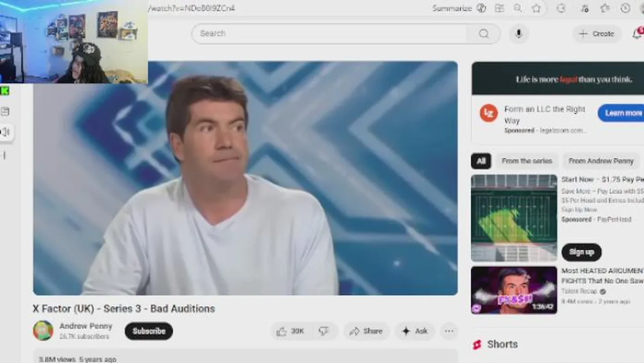This screenshot has width=644, height=363.
Task: Open the notifications bell
Action: (637, 34)
